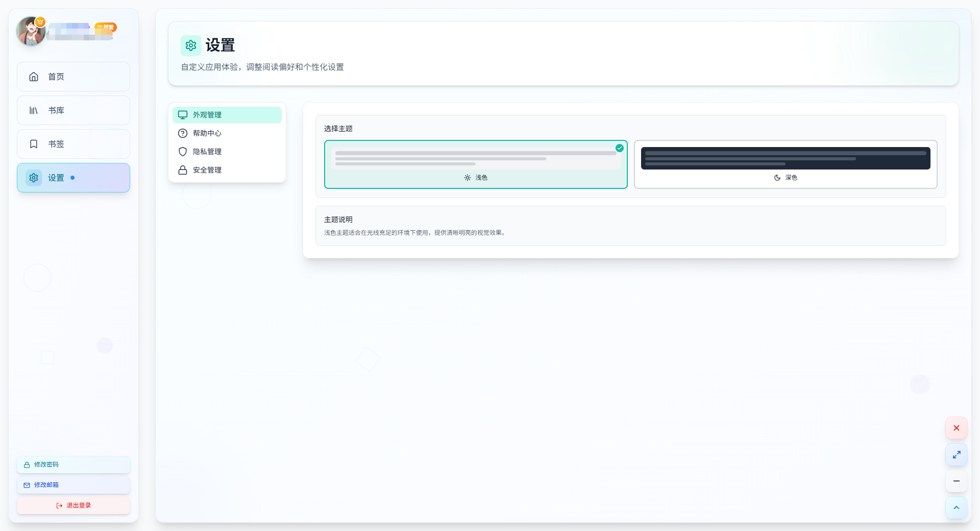Open 书签 bookmarks section

[x=73, y=144]
